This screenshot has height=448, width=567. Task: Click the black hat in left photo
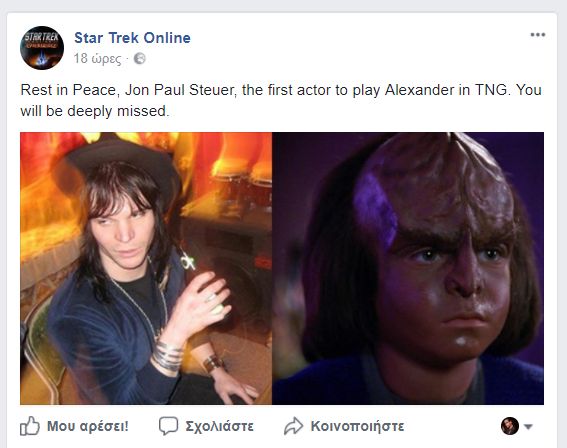[x=119, y=161]
